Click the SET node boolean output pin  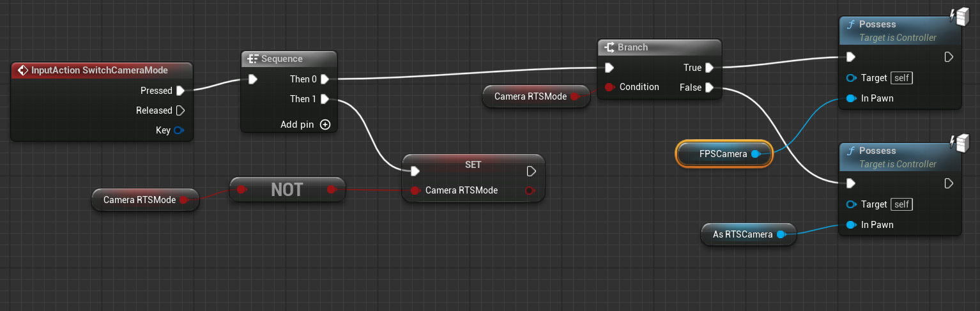[531, 190]
